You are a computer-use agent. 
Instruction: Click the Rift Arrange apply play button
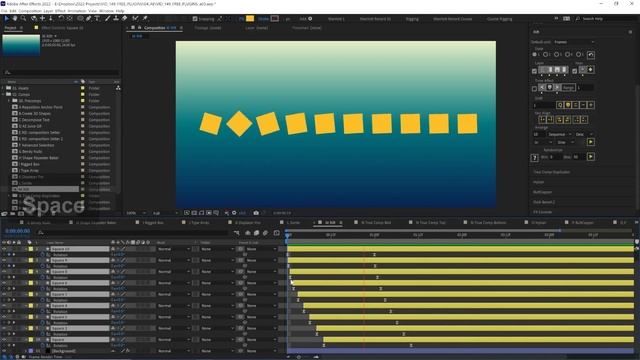(591, 142)
